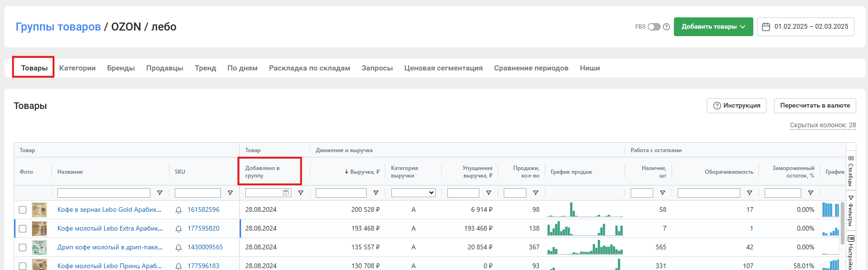Viewport: 868px width, 270px height.
Task: Click sales chart for Дрип кофе row
Action: pyautogui.click(x=585, y=247)
